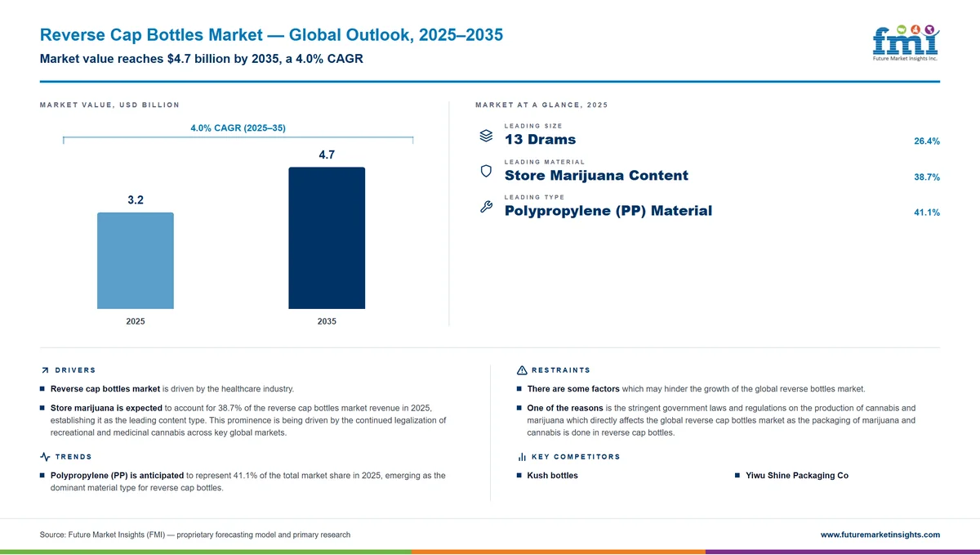Click the title 'Reverse Cap Bottles Market — Global Outlook, 2025–2035'
Screen dimensions: 980x555
271,35
